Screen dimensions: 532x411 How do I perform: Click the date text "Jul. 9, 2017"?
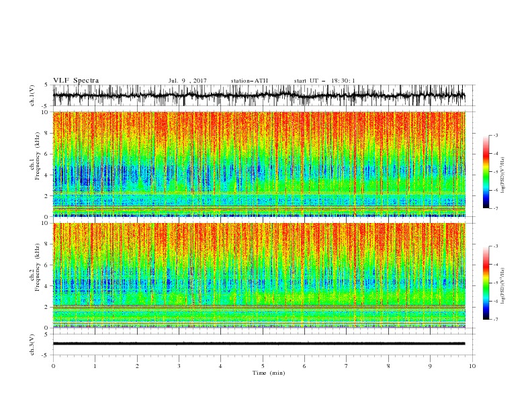point(187,81)
